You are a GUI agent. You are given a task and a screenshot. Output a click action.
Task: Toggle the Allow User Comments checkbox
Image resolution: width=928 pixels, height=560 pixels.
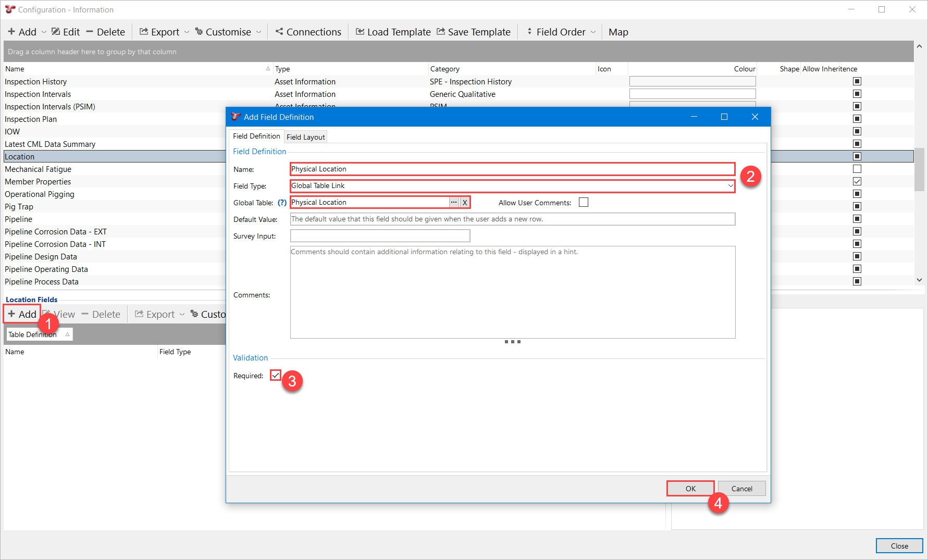(584, 202)
